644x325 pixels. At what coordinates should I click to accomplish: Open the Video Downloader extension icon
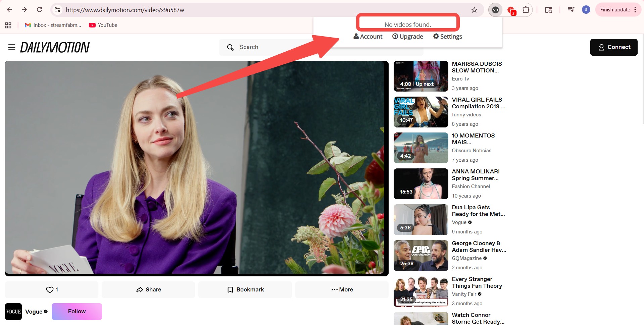click(496, 10)
